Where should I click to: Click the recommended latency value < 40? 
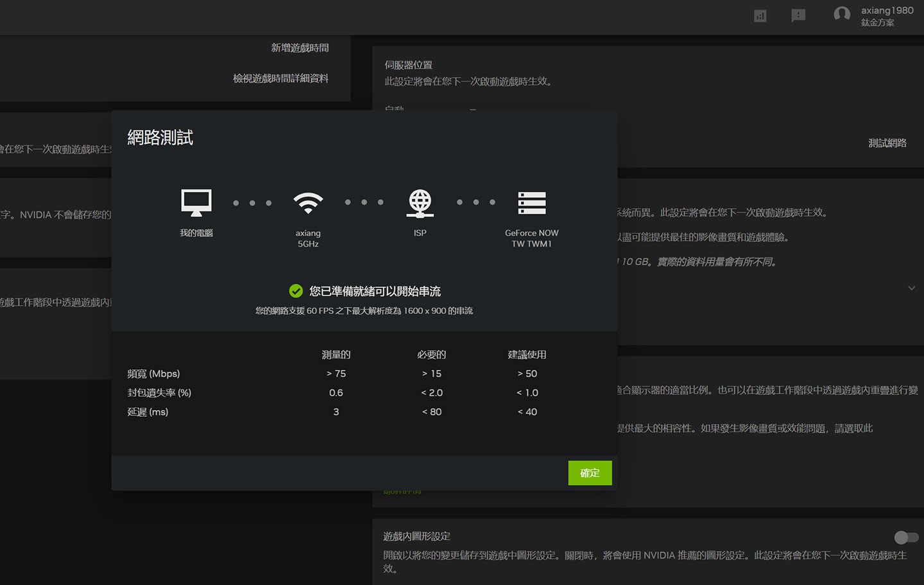527,412
